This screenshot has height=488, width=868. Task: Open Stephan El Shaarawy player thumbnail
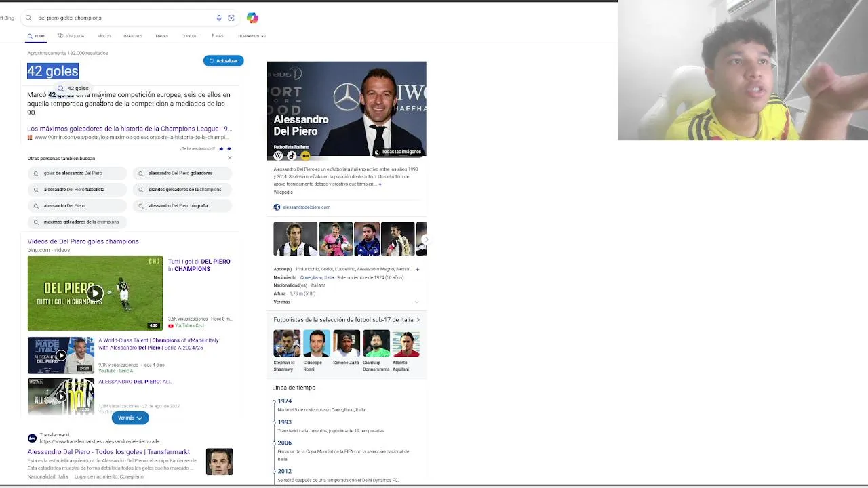pyautogui.click(x=286, y=344)
